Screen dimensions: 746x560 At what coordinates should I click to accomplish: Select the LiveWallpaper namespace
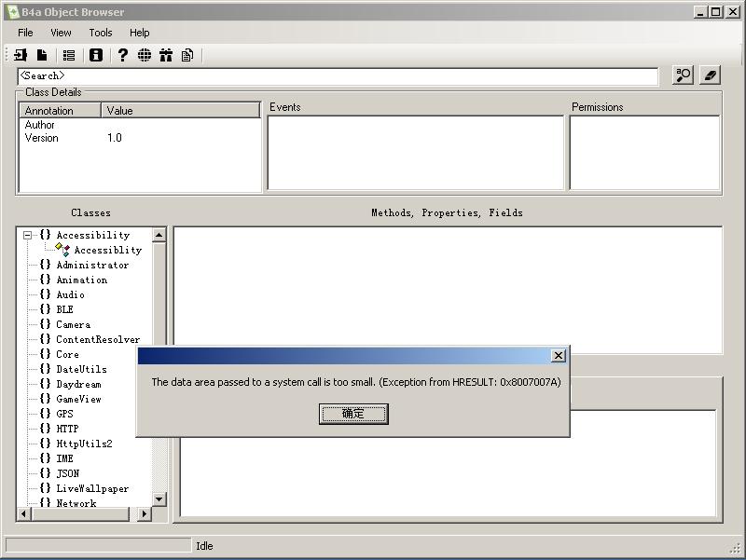pyautogui.click(x=92, y=488)
